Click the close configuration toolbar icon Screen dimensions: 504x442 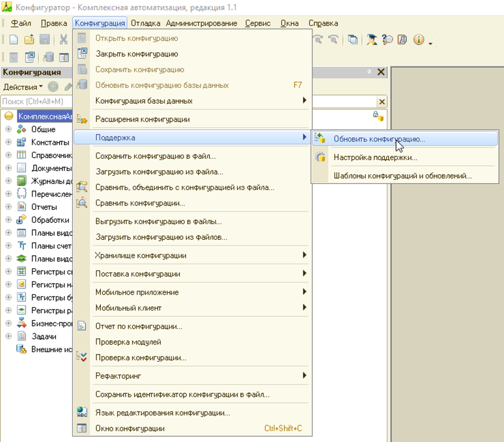[x=29, y=57]
